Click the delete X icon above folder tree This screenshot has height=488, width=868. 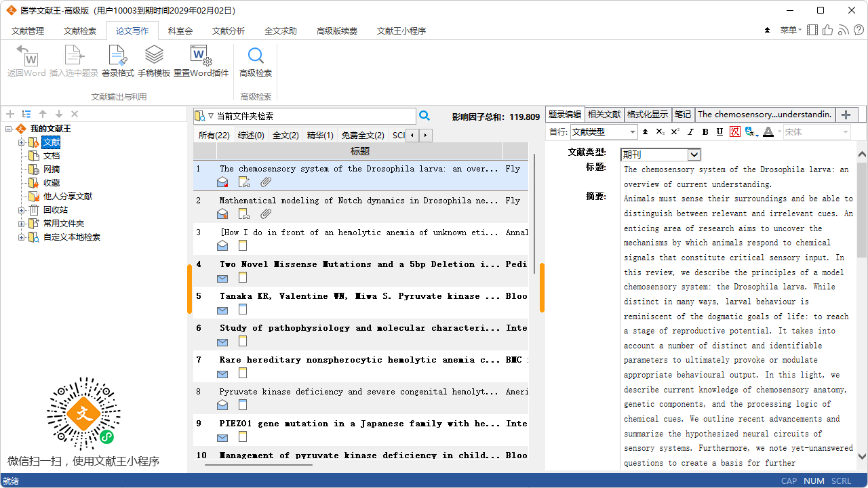coord(75,115)
